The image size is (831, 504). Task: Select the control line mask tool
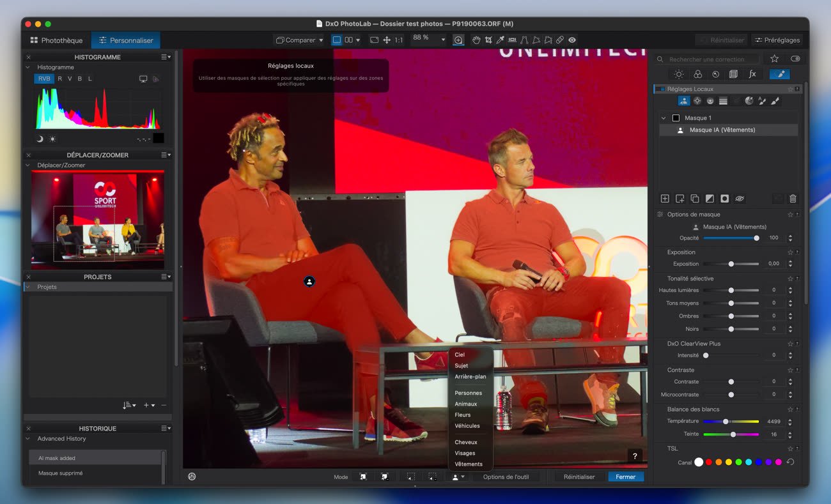[710, 101]
